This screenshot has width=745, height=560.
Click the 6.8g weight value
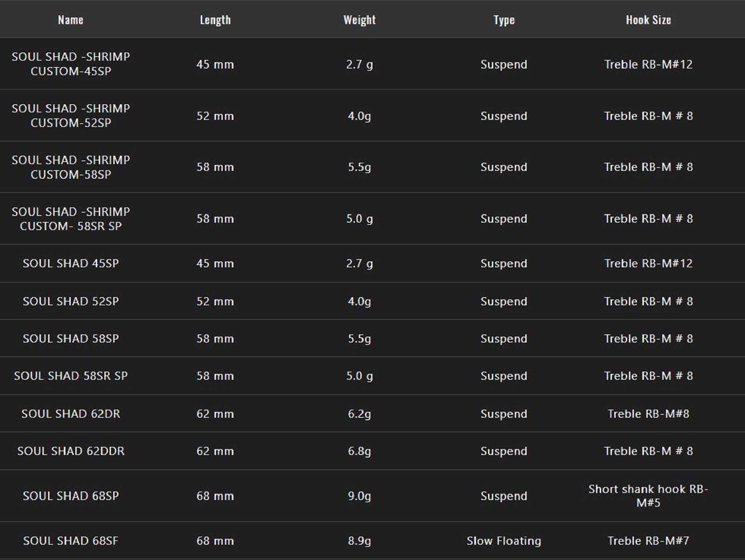pyautogui.click(x=359, y=451)
